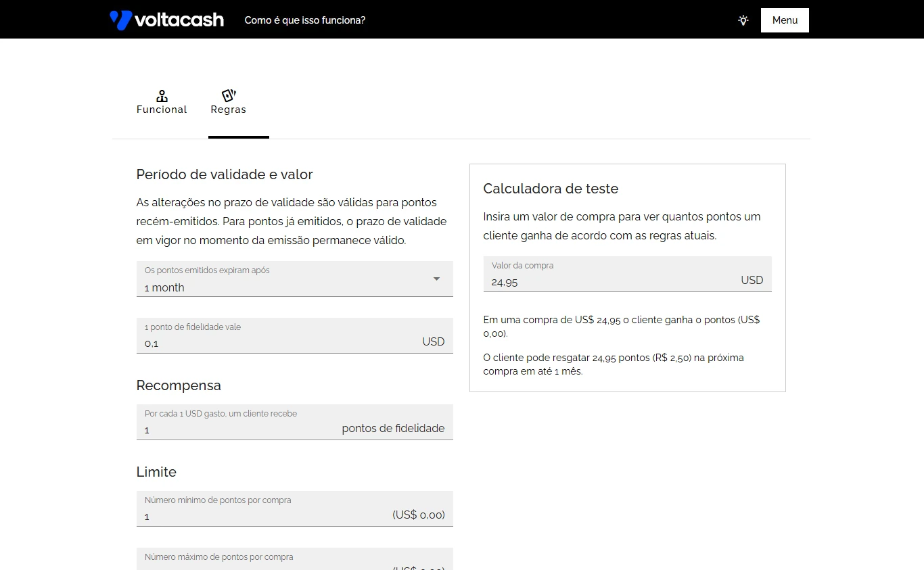
Task: Open the 'Como é que isso funciona?' link
Action: [x=304, y=20]
